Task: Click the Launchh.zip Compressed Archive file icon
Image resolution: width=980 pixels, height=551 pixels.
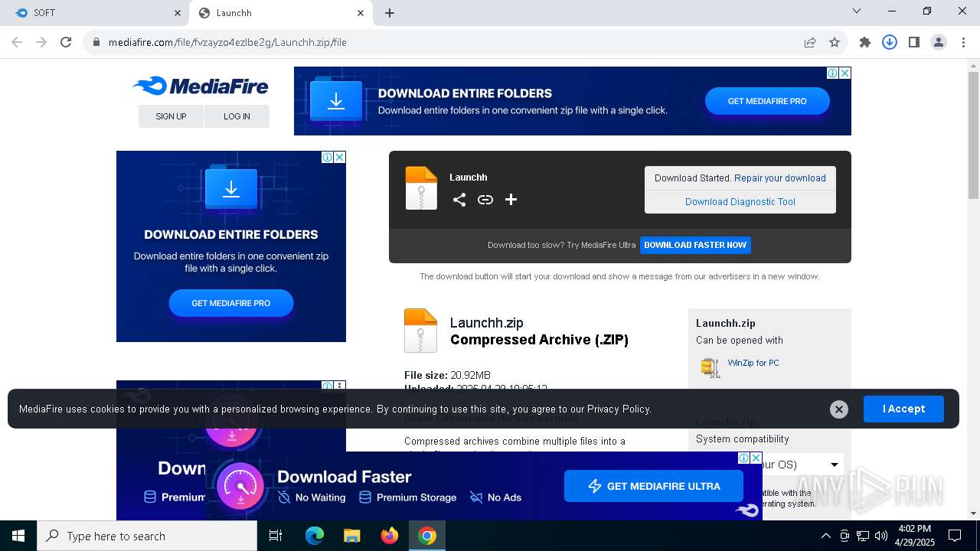Action: pyautogui.click(x=420, y=330)
